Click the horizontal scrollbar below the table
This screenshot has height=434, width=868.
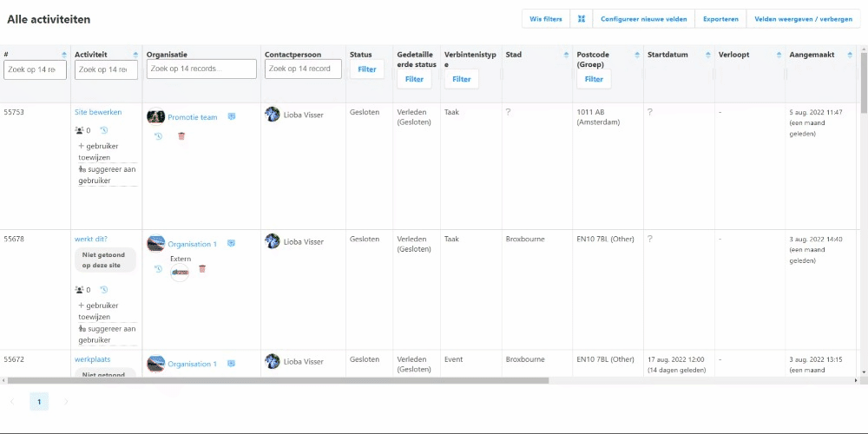coord(278,380)
